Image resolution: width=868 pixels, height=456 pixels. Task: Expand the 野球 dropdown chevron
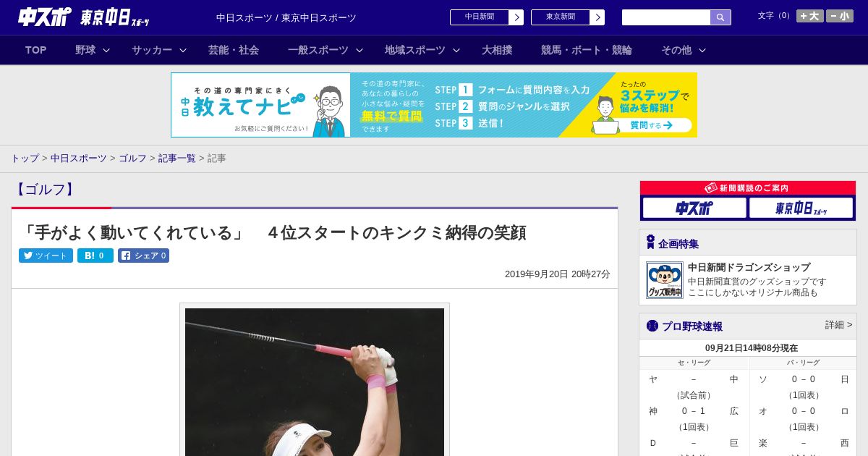(106, 50)
